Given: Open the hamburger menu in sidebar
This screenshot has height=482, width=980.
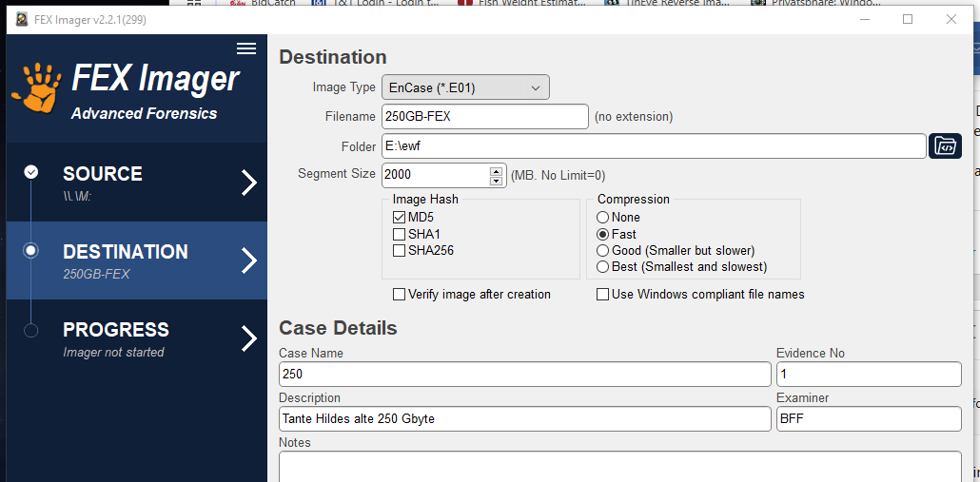Looking at the screenshot, I should tap(246, 48).
